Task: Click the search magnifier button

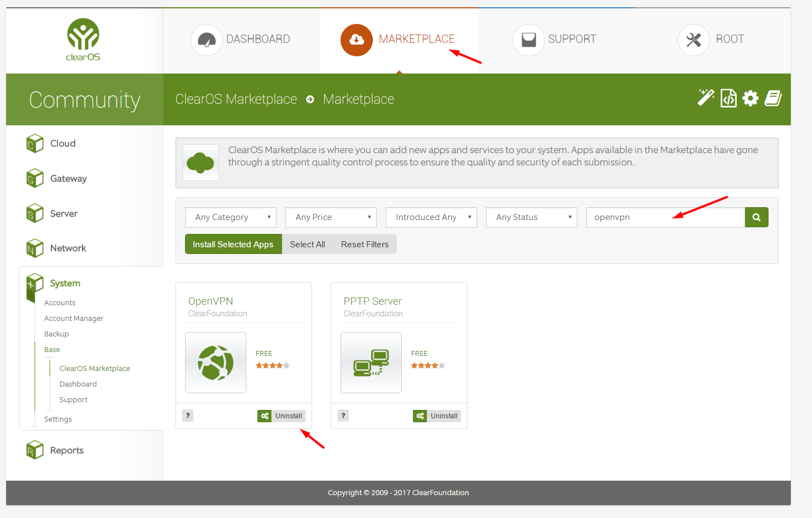Action: (x=756, y=217)
